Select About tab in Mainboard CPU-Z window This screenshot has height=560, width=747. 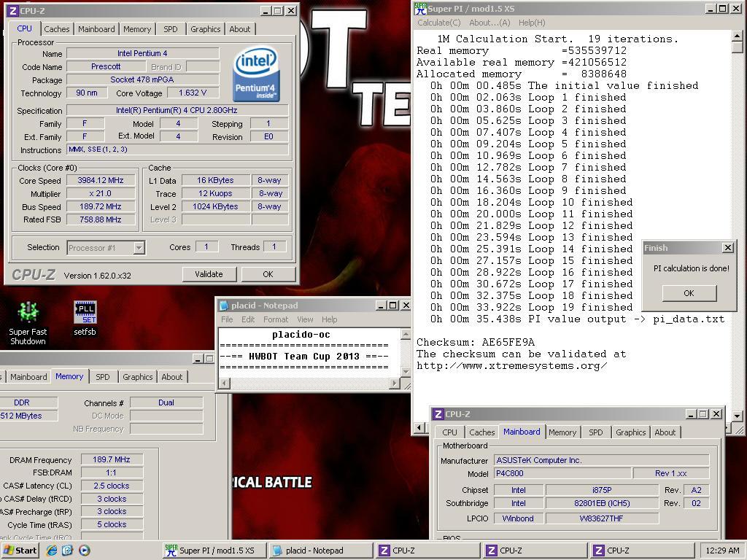(665, 432)
